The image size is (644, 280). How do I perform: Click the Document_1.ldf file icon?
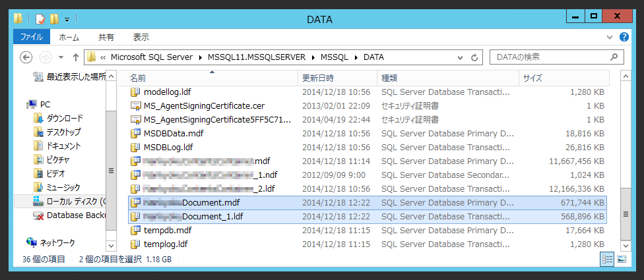(135, 217)
